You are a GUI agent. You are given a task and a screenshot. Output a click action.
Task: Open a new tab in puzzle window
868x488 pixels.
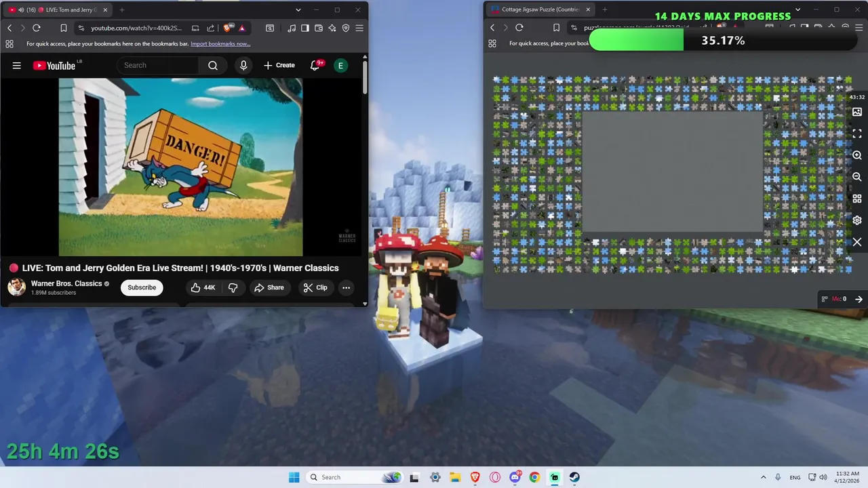[x=604, y=9]
